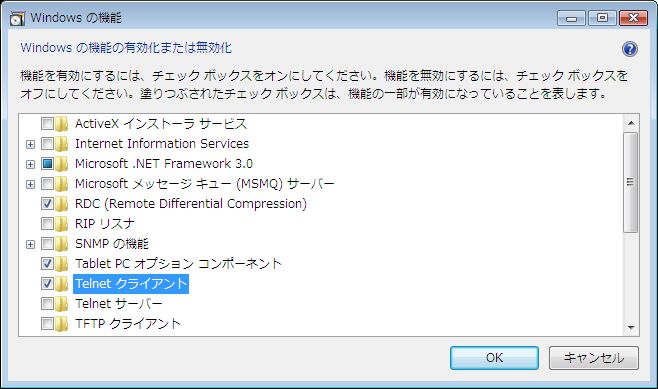Select the Tablet PC オプション コンポーネント item
Viewport: 658px width, 389px height.
tap(178, 264)
